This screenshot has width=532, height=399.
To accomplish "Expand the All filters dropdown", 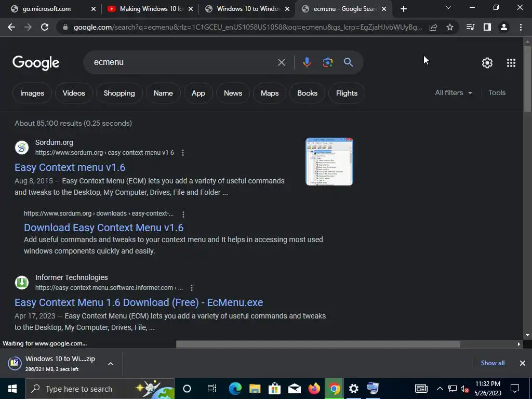I will click(x=454, y=92).
